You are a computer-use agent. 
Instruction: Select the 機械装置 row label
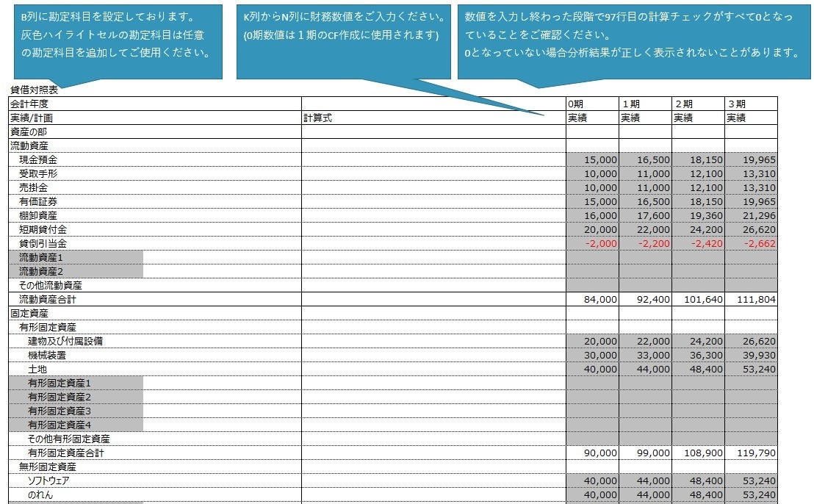pyautogui.click(x=47, y=356)
